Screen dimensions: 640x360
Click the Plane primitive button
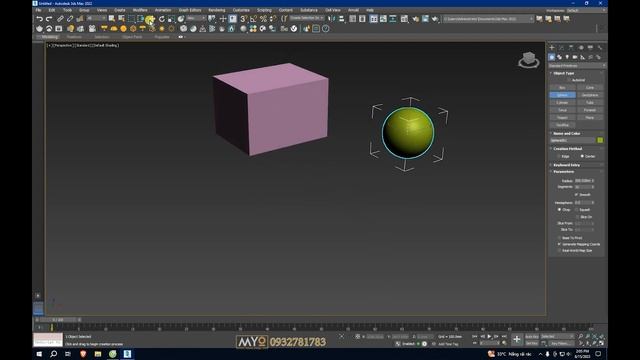(x=590, y=118)
